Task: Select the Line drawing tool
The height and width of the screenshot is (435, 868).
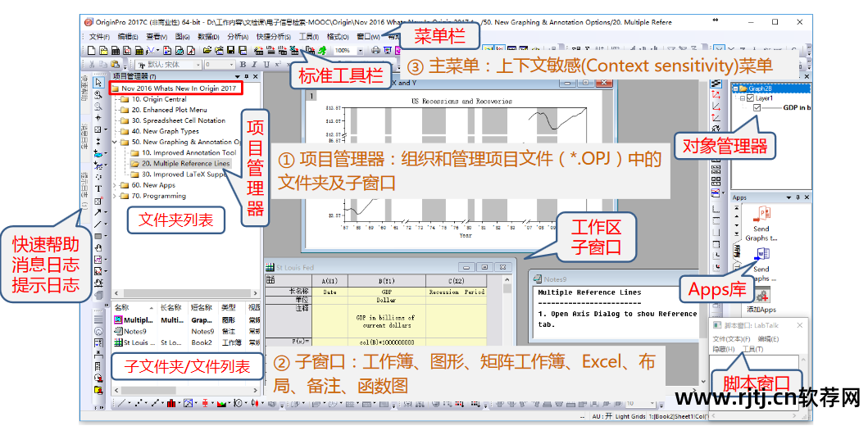Action: [x=98, y=224]
